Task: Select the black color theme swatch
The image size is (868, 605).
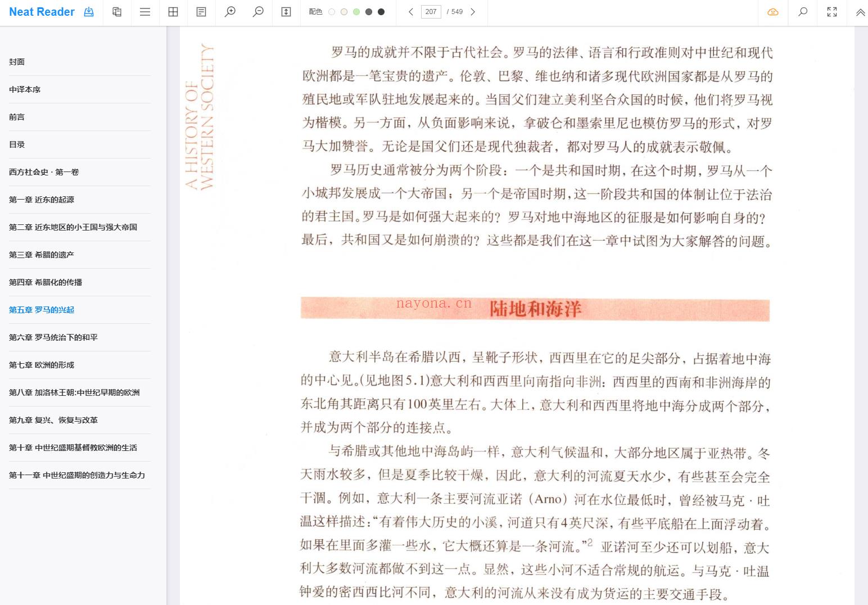Action: 381,12
